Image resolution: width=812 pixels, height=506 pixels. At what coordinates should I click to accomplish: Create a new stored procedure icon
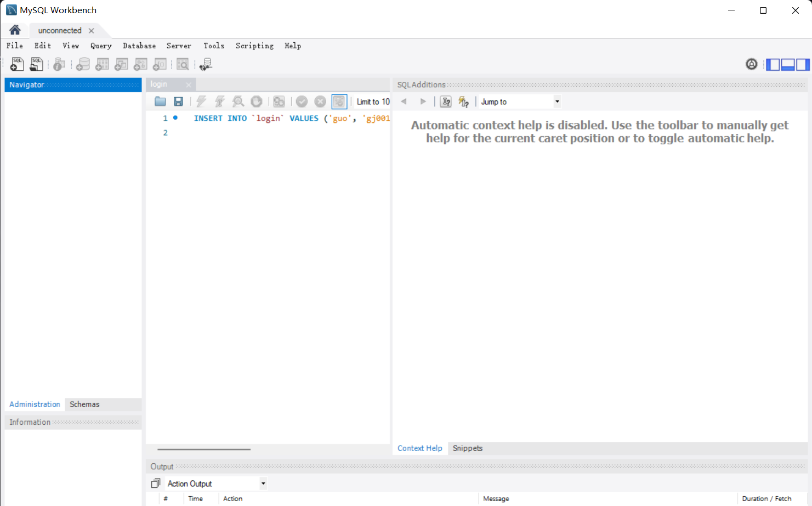point(140,64)
